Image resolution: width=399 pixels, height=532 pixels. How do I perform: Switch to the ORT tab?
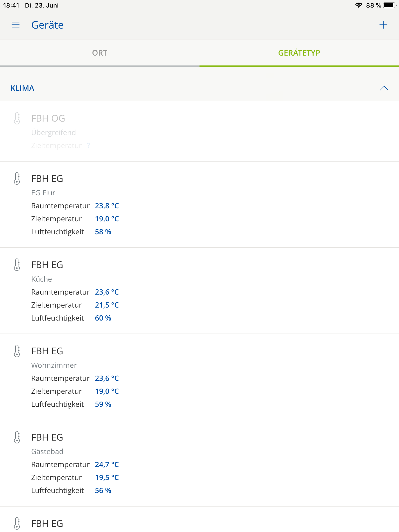point(100,53)
